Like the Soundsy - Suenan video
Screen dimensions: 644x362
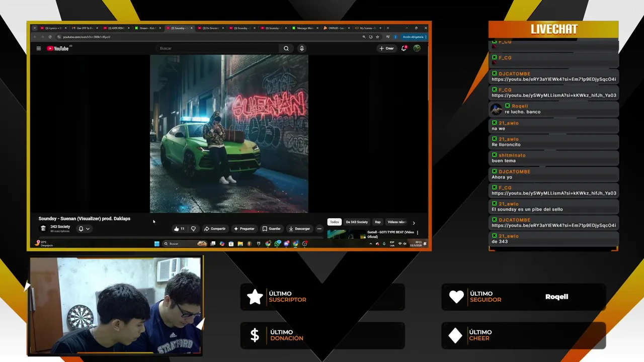pos(179,229)
